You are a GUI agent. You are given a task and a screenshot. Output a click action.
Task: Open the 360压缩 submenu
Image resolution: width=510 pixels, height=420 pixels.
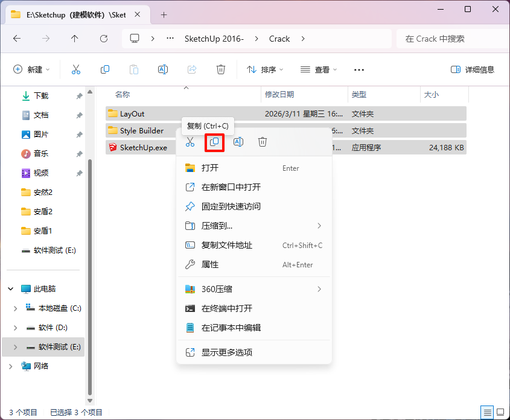254,289
